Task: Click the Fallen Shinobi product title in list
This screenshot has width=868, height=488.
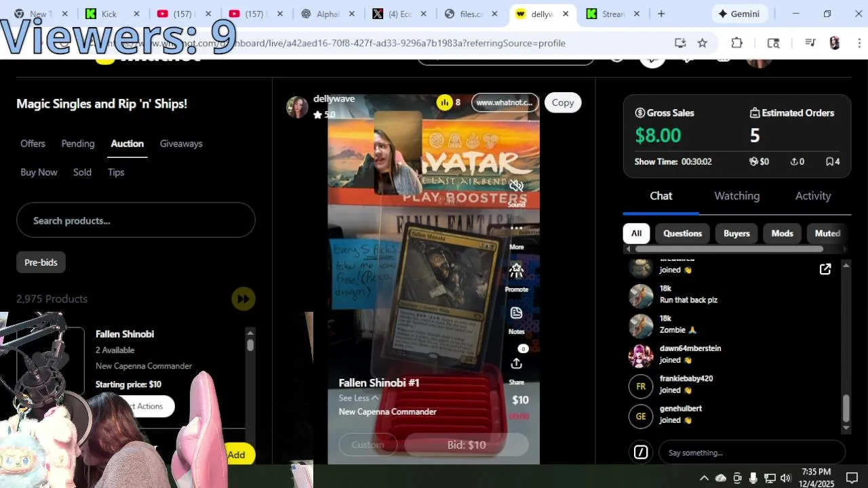Action: [x=125, y=334]
